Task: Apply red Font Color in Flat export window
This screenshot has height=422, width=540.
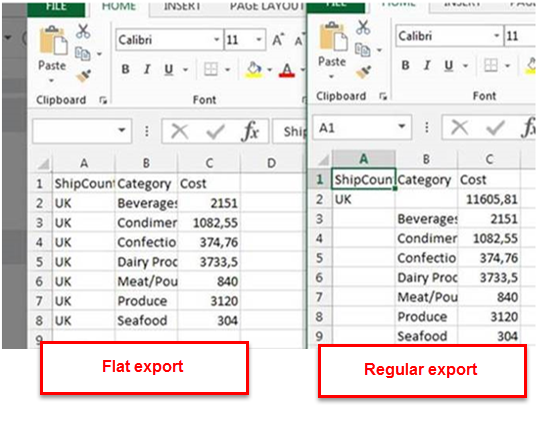Action: 287,70
